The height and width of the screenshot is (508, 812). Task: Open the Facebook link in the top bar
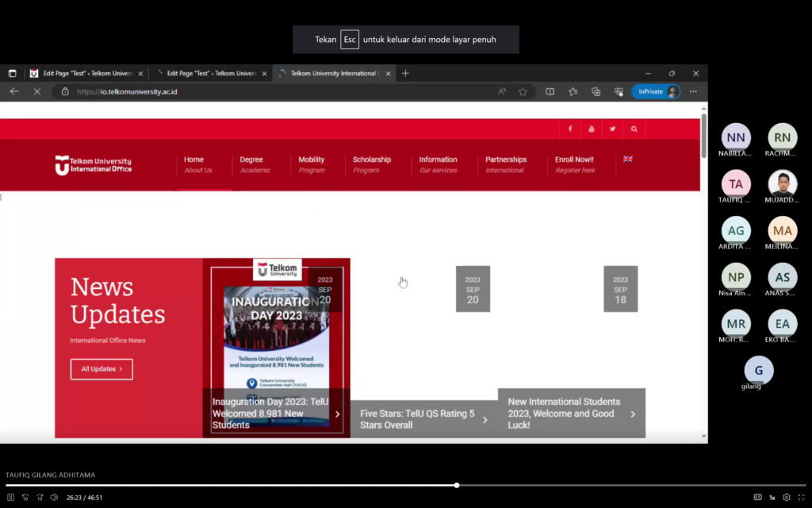coord(570,129)
